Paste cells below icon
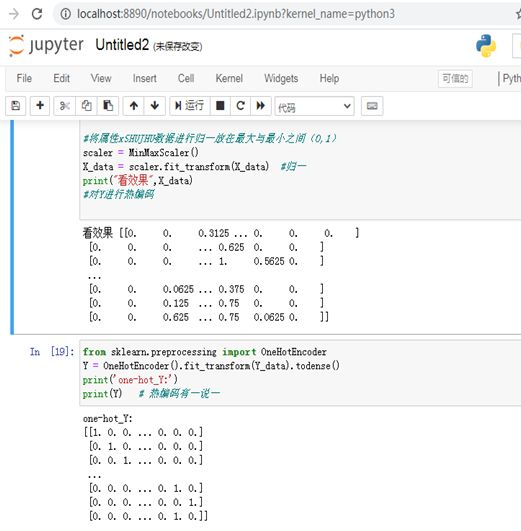The image size is (521, 531). point(108,106)
